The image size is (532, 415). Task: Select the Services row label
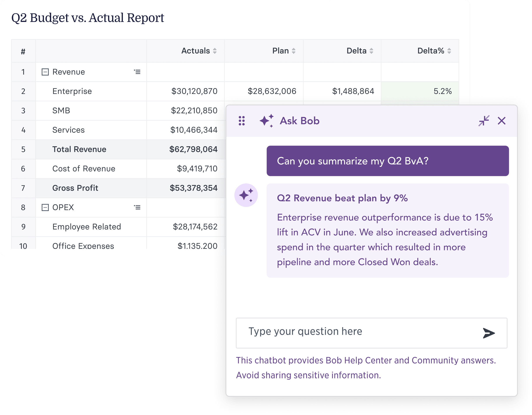(68, 130)
